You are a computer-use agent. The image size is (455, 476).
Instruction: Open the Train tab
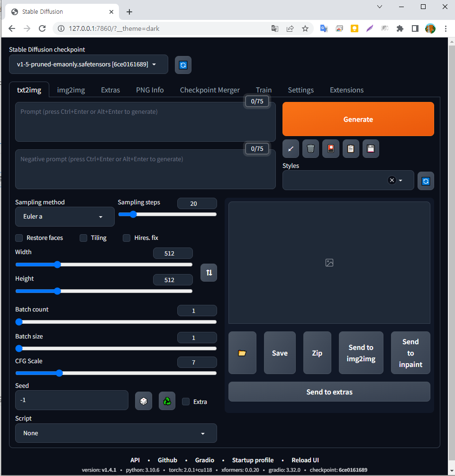click(x=264, y=90)
